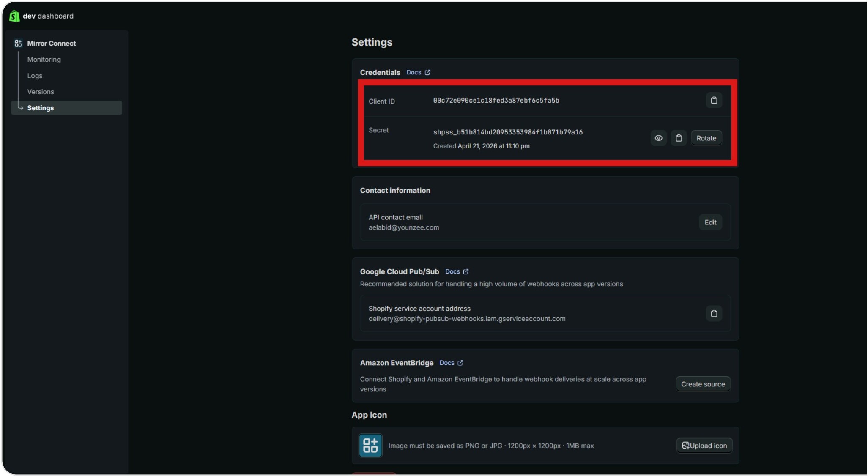868x476 pixels.
Task: Copy the Secret value to the clipboard
Action: 679,138
